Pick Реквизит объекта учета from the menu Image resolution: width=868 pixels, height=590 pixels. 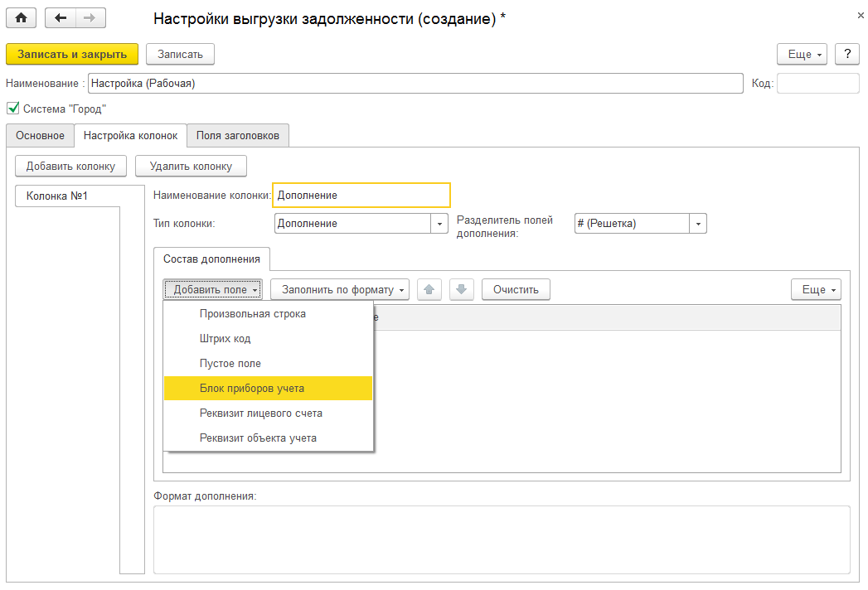point(269,438)
